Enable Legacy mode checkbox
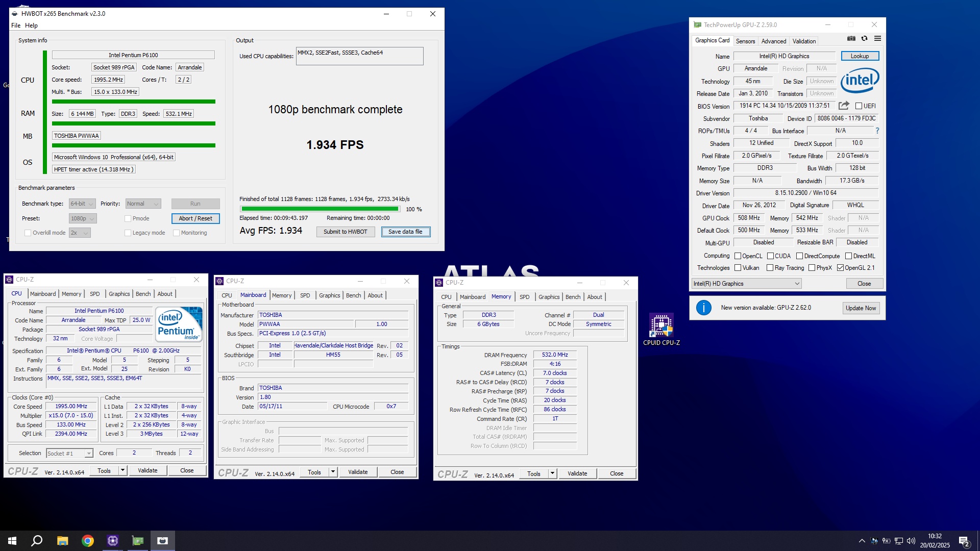This screenshot has height=551, width=980. [x=128, y=233]
